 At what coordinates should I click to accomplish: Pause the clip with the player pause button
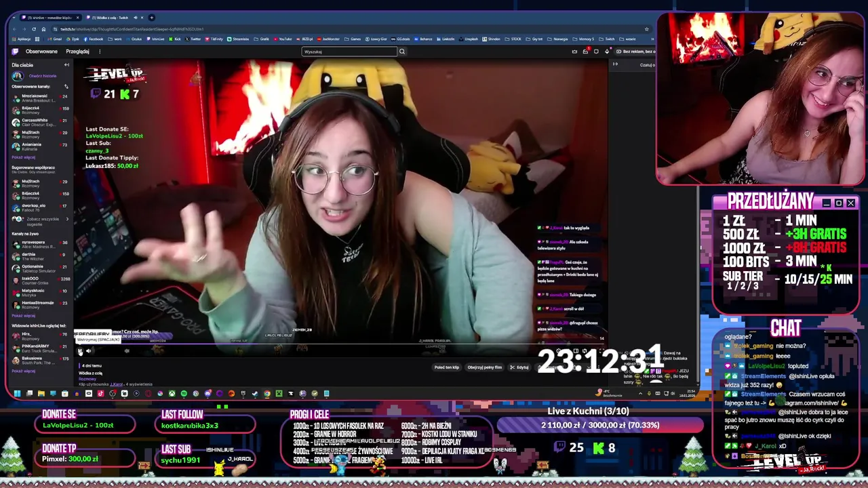pos(80,350)
